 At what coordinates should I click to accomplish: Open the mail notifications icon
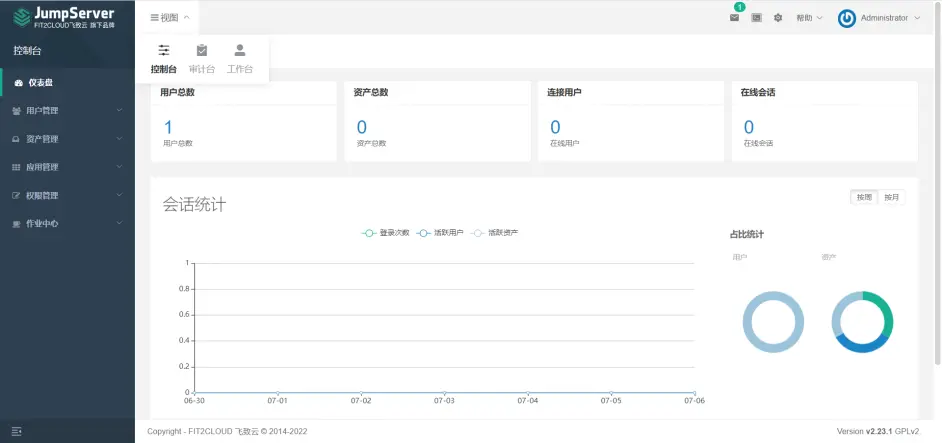tap(734, 18)
